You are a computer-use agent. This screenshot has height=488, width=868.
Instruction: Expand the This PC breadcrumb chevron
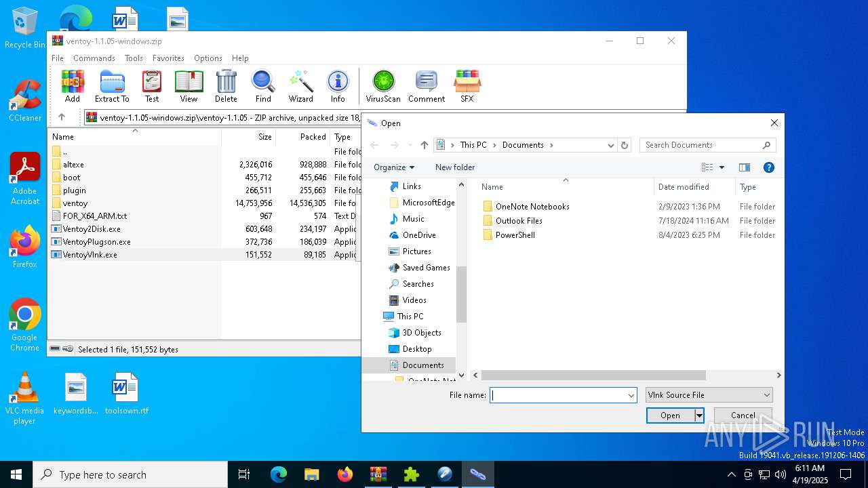tap(494, 145)
